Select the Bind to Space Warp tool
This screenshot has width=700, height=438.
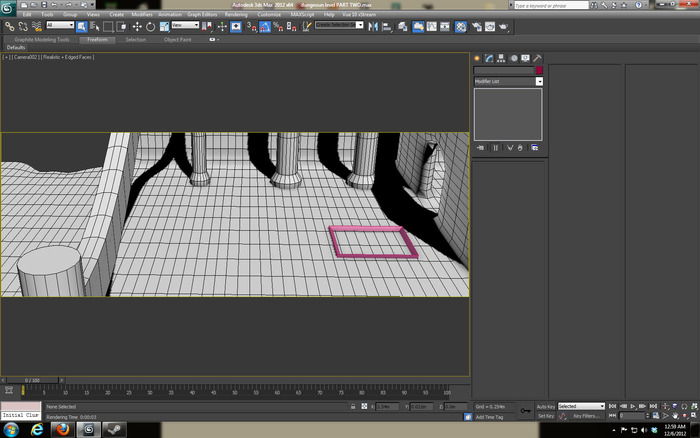37,27
